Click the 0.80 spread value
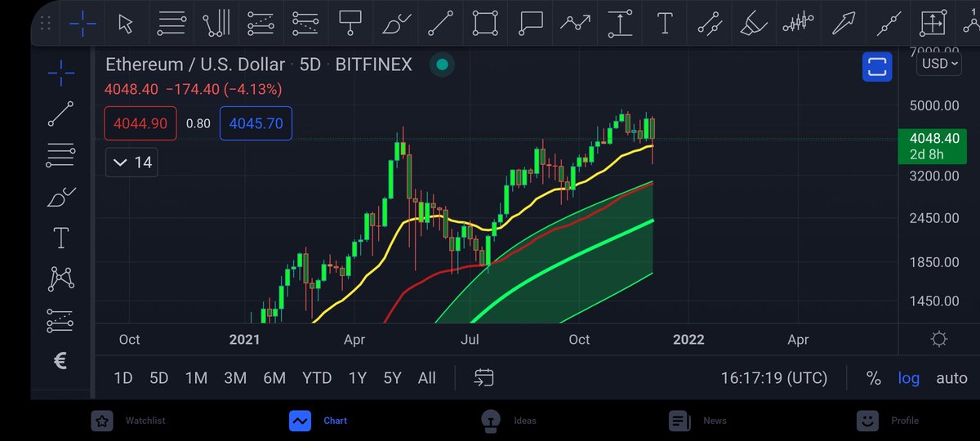The height and width of the screenshot is (441, 980). click(x=198, y=124)
